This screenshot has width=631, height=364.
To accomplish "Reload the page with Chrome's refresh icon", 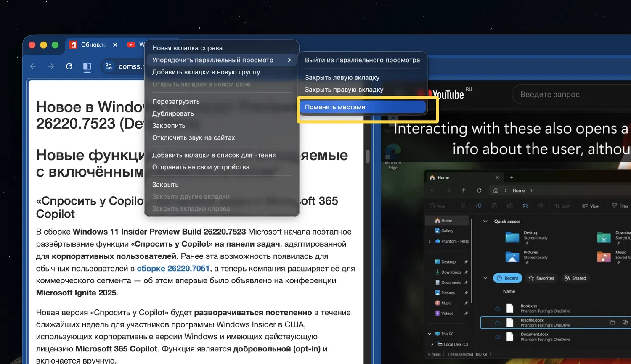I will (69, 66).
